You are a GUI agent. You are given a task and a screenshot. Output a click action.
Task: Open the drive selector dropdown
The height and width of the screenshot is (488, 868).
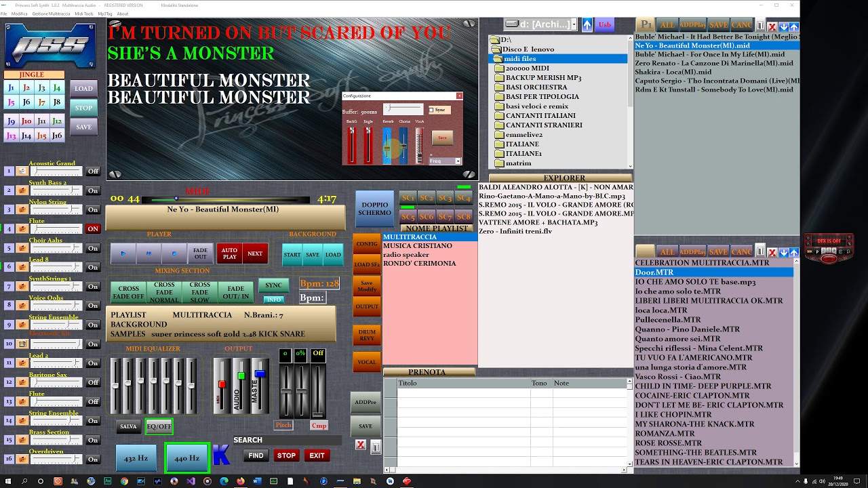(x=574, y=24)
